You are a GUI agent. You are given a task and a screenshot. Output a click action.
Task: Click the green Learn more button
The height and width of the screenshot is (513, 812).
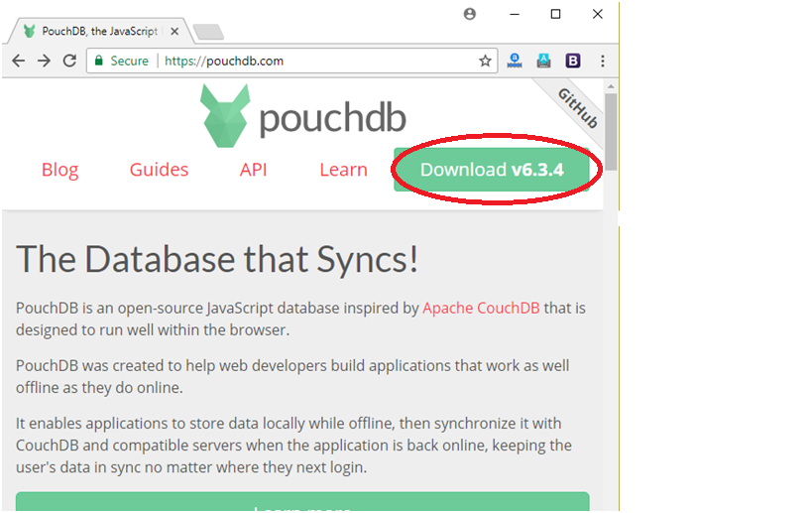click(302, 502)
